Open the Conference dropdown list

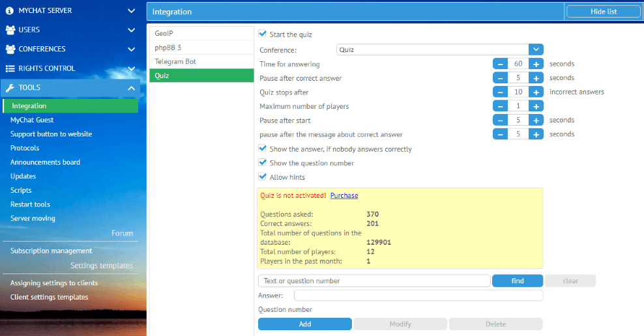click(x=535, y=49)
